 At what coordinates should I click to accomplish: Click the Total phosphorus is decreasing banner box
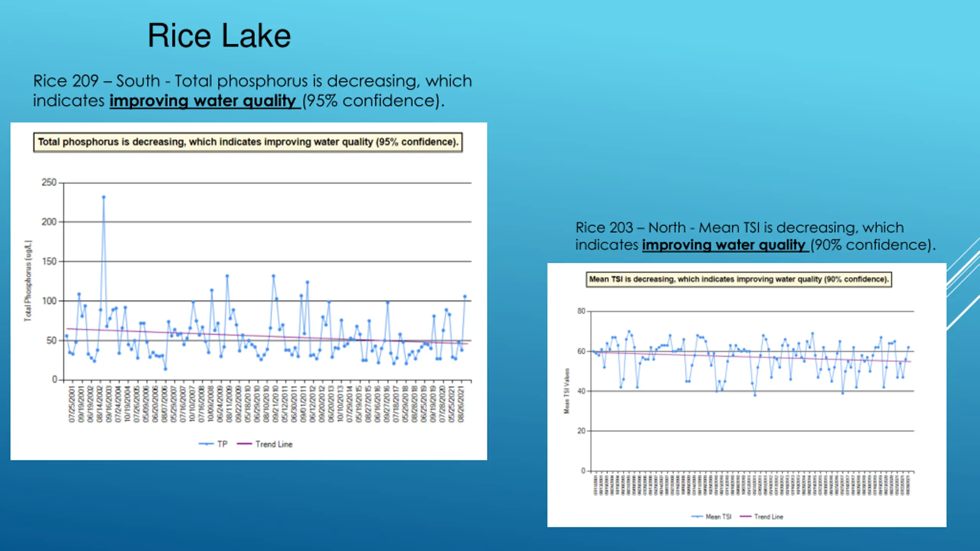point(248,142)
